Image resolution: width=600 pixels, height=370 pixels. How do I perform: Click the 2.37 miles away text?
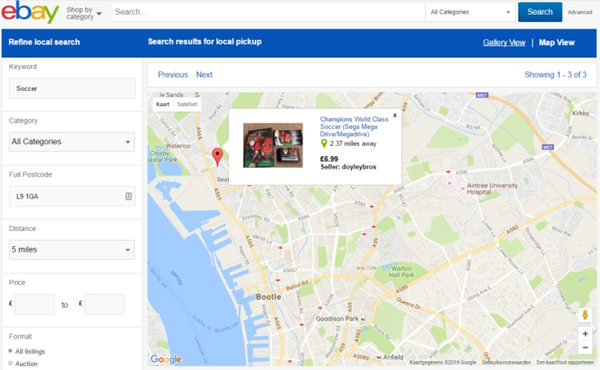[x=353, y=143]
